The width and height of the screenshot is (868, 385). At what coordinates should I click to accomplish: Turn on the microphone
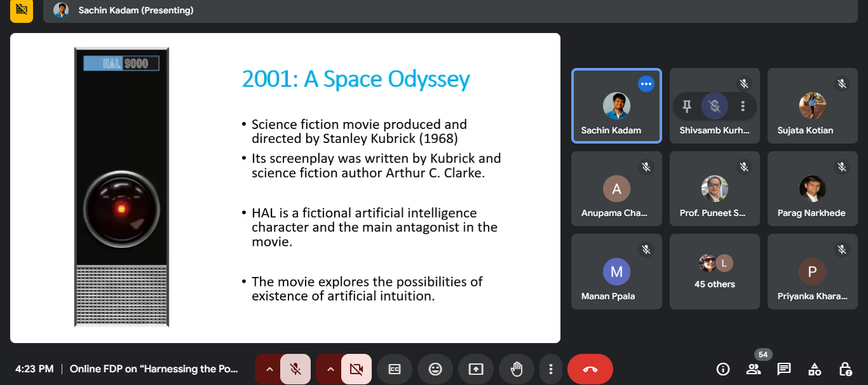click(x=295, y=369)
